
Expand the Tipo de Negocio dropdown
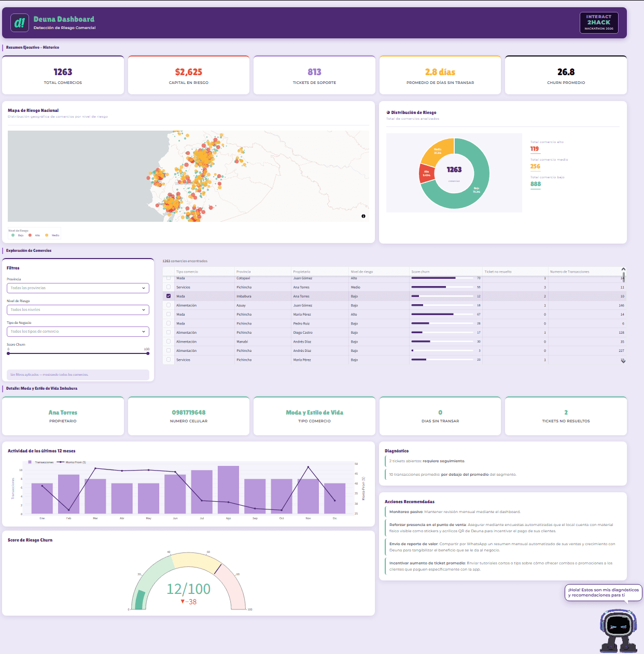pyautogui.click(x=78, y=332)
